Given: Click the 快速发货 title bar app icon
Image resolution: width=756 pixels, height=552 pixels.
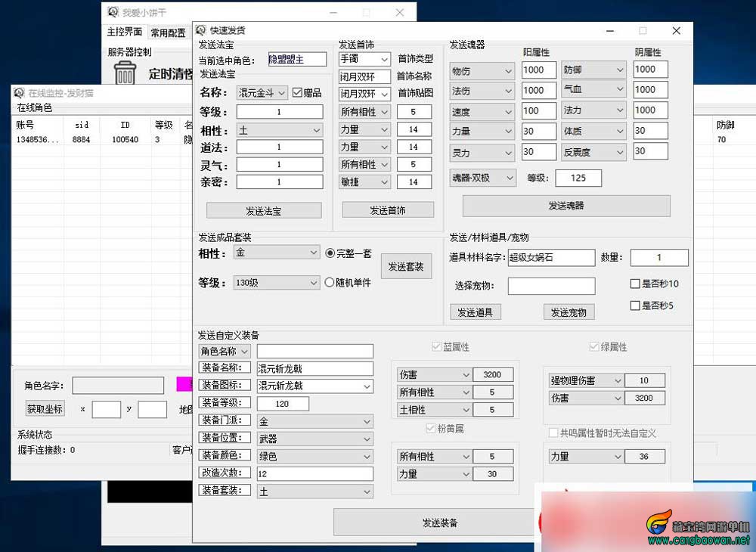Looking at the screenshot, I should pos(200,30).
